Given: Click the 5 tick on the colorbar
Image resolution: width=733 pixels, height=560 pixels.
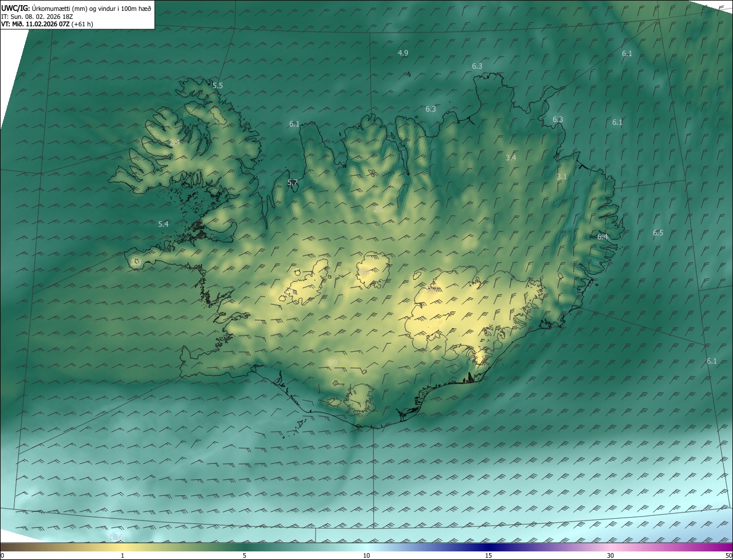Looking at the screenshot, I should pos(245,555).
